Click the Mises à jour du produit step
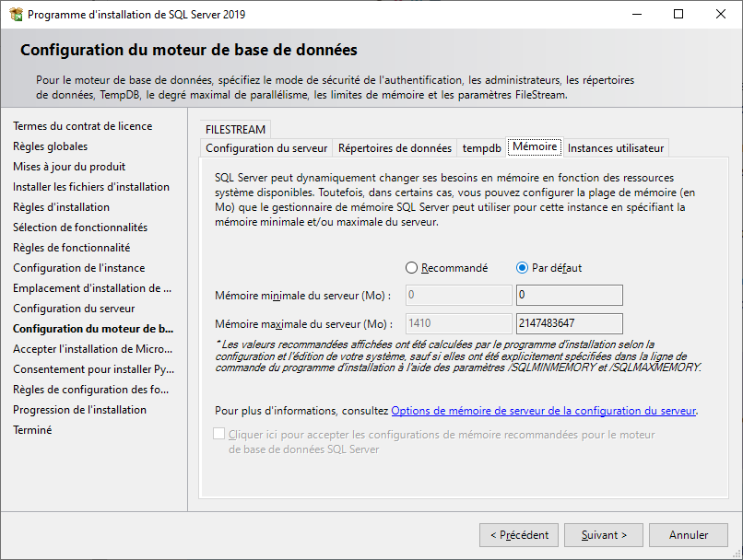This screenshot has width=743, height=560. [x=69, y=167]
